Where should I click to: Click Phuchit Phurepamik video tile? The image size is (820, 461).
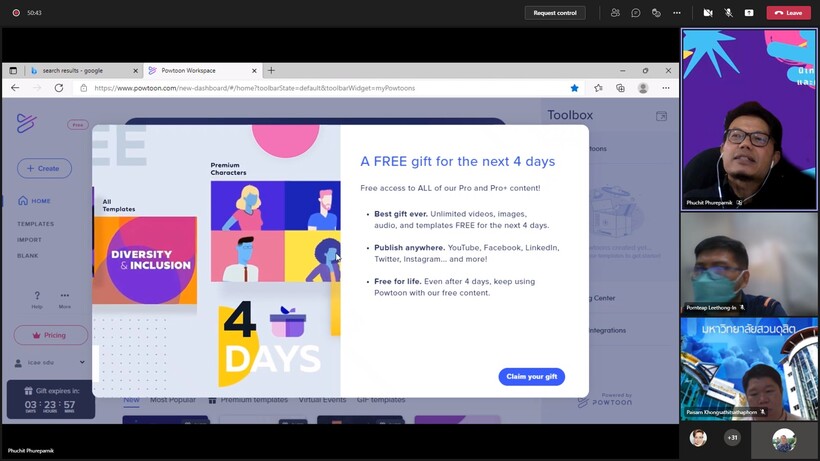pos(749,120)
